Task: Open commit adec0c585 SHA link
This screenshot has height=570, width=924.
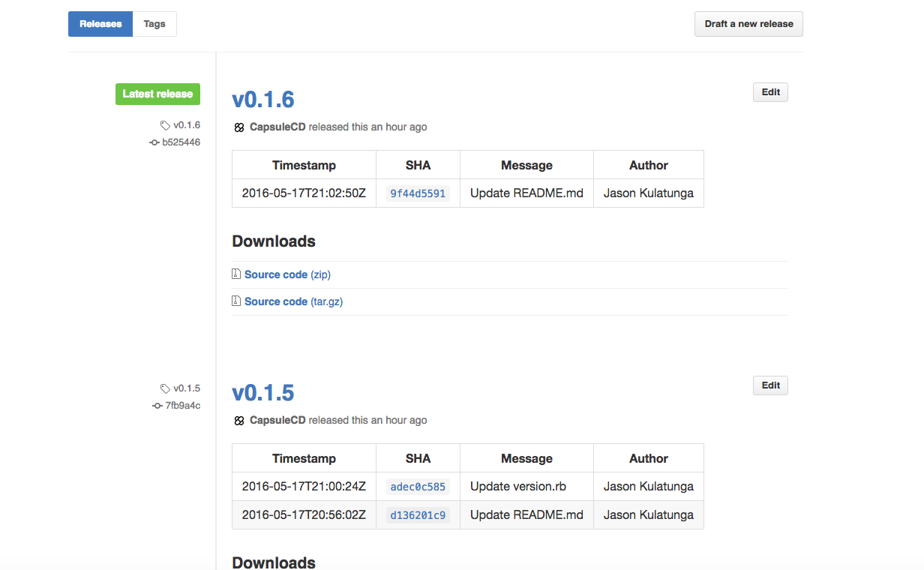Action: [418, 487]
